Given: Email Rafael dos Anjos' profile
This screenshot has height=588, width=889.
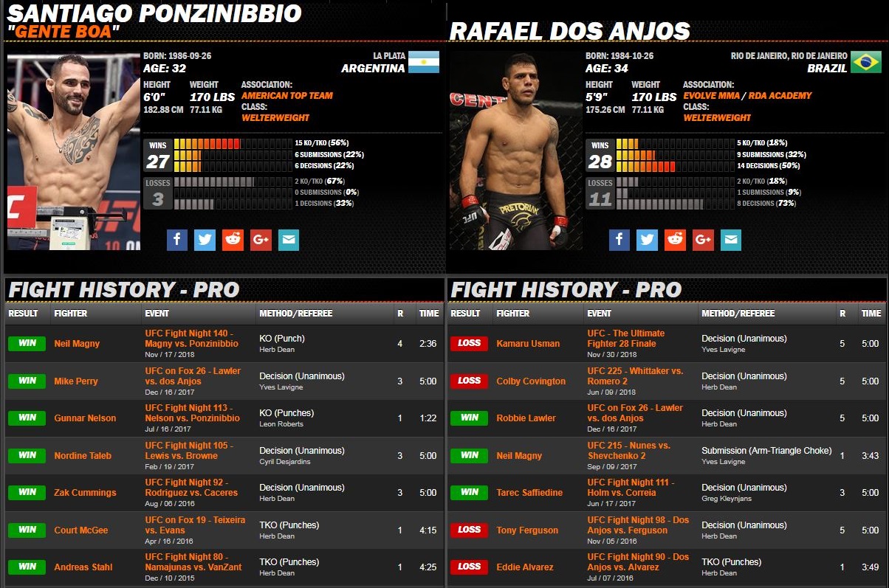Looking at the screenshot, I should (x=731, y=240).
